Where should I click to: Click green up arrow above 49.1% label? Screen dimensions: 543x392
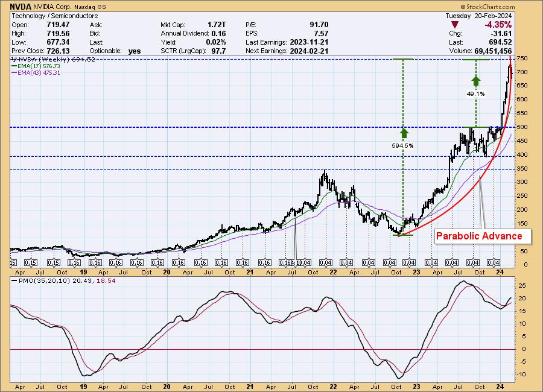click(476, 81)
